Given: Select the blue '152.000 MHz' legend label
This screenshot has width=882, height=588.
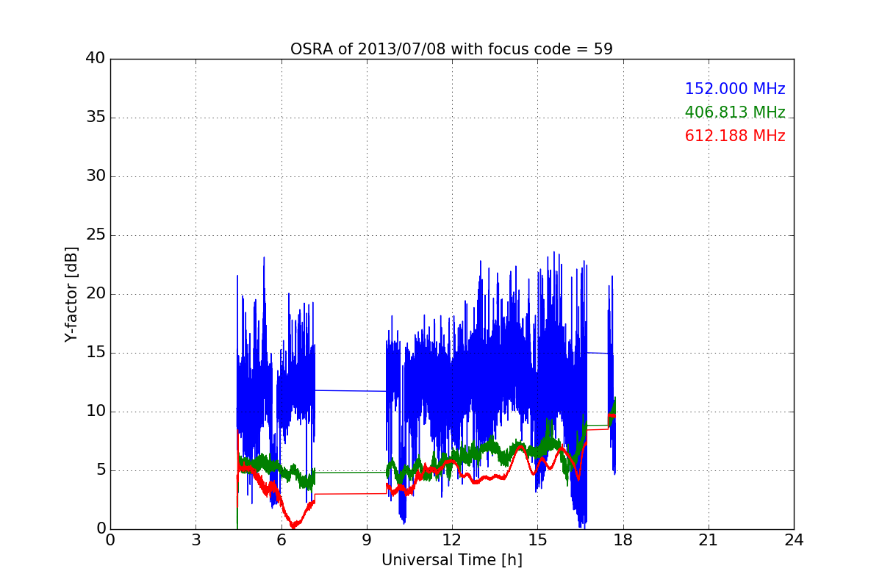Looking at the screenshot, I should (735, 89).
